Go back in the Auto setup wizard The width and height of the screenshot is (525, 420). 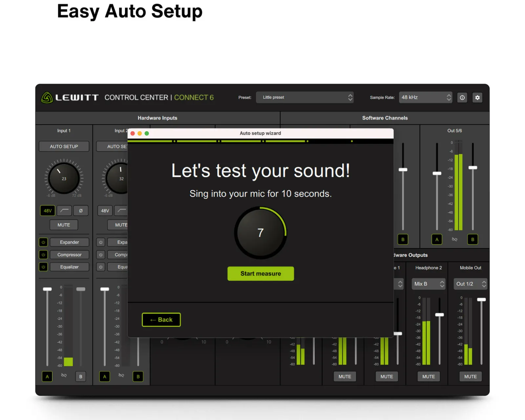click(x=161, y=320)
